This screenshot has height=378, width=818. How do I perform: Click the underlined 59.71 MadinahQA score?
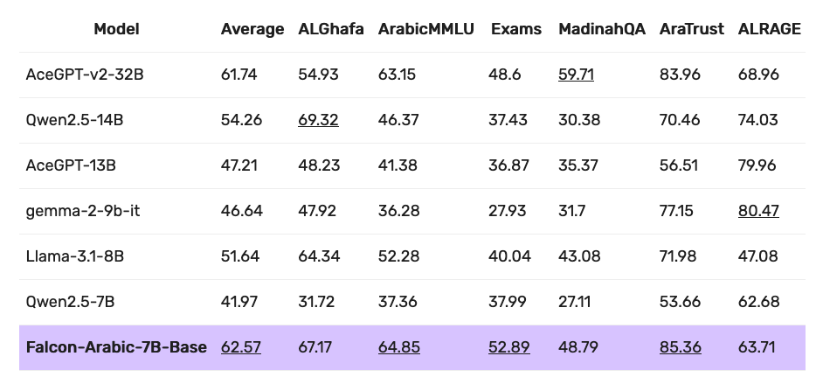tap(576, 75)
